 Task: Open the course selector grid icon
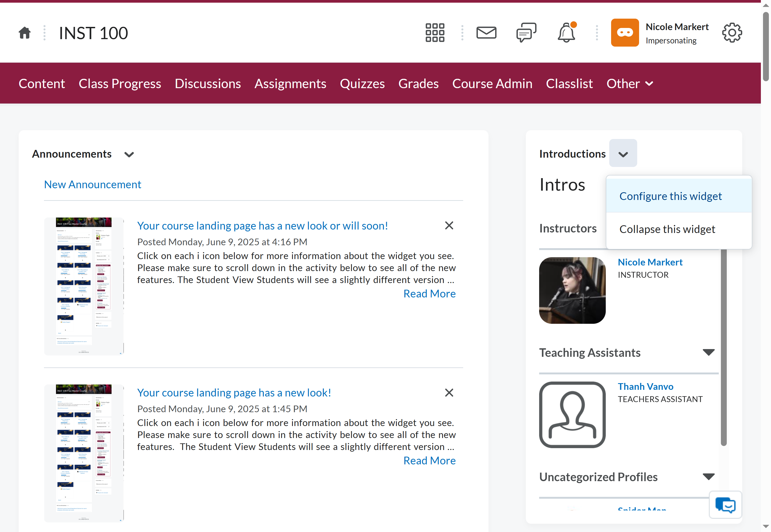[435, 33]
